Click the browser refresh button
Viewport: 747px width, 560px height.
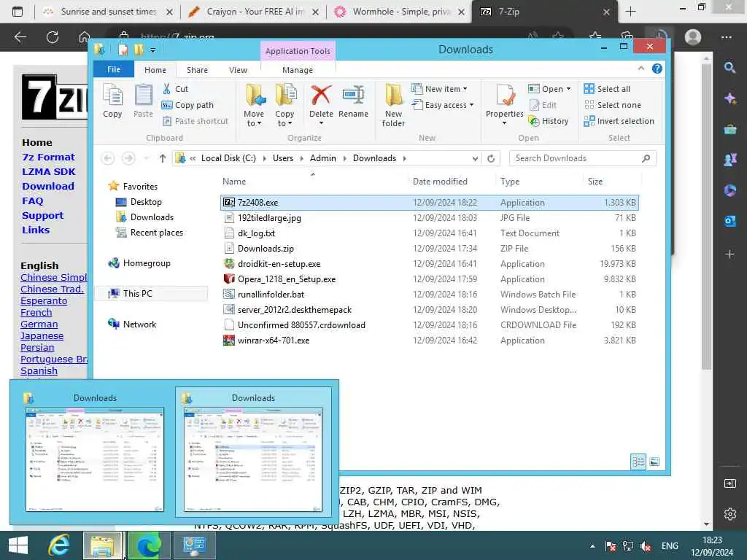53,36
